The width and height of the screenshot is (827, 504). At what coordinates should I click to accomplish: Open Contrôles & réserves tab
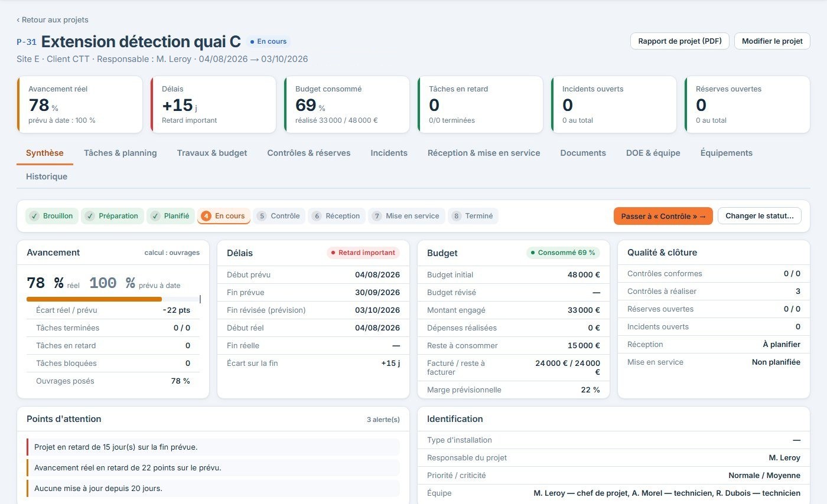309,153
